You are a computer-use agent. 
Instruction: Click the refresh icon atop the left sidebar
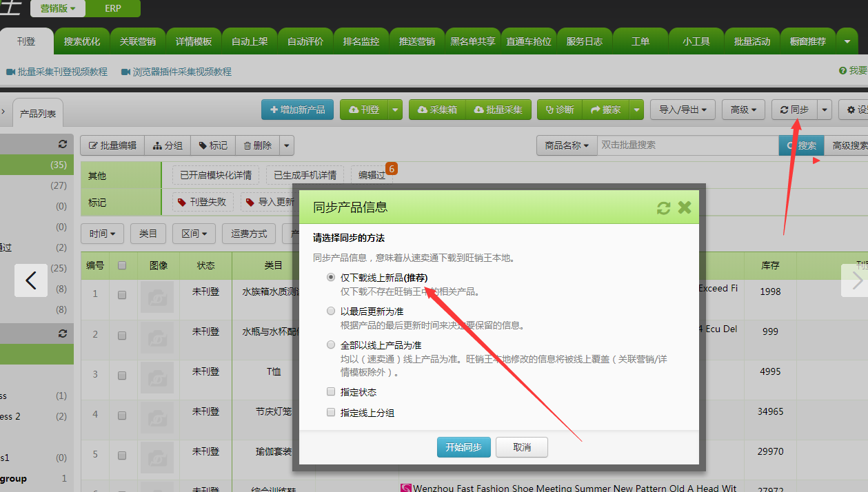(63, 144)
